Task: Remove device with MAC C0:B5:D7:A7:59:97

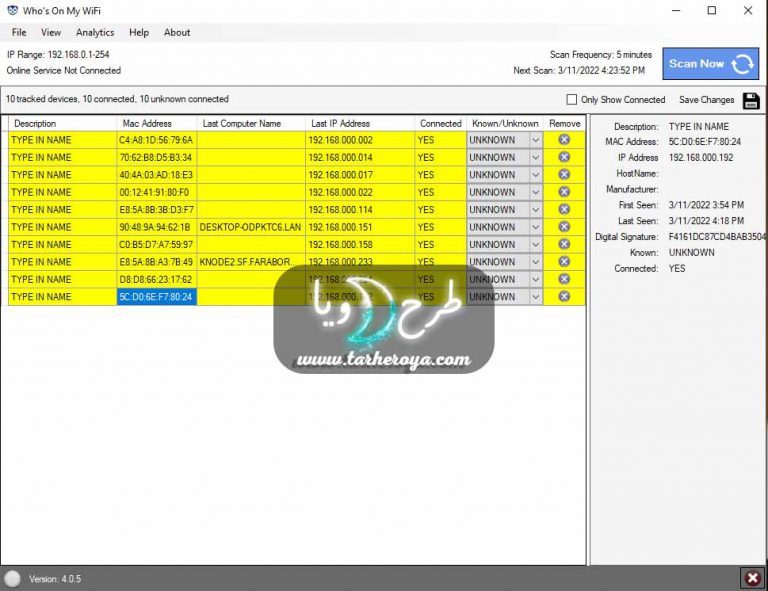Action: coord(564,244)
